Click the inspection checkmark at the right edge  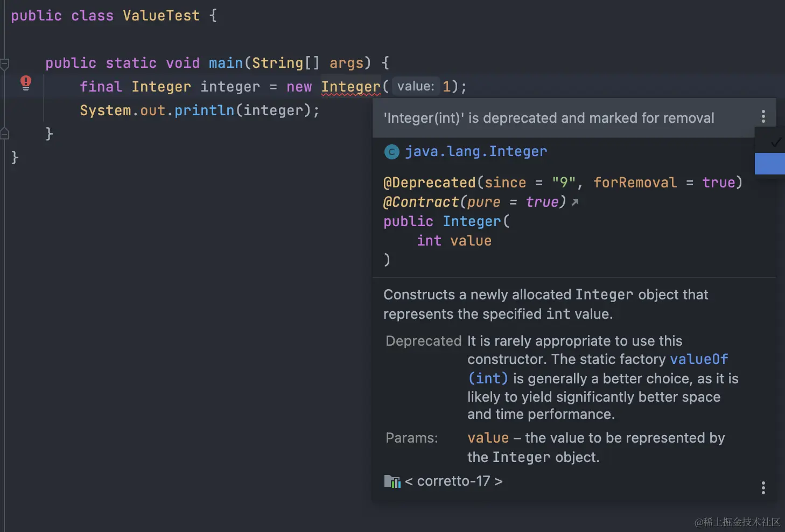[775, 142]
